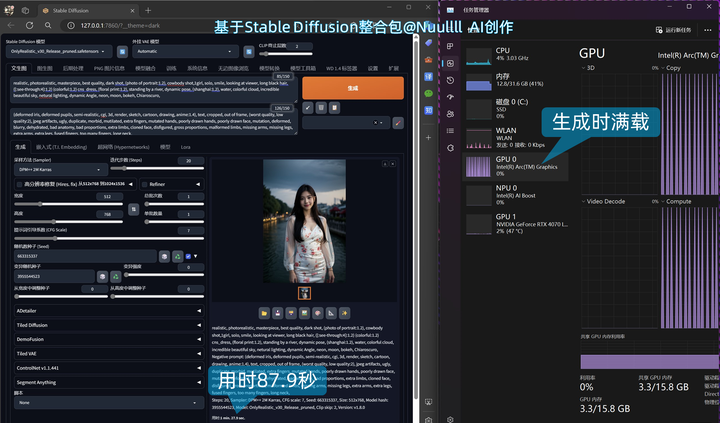This screenshot has width=720, height=423.
Task: Switch to the PNG image info tab
Action: pos(109,68)
